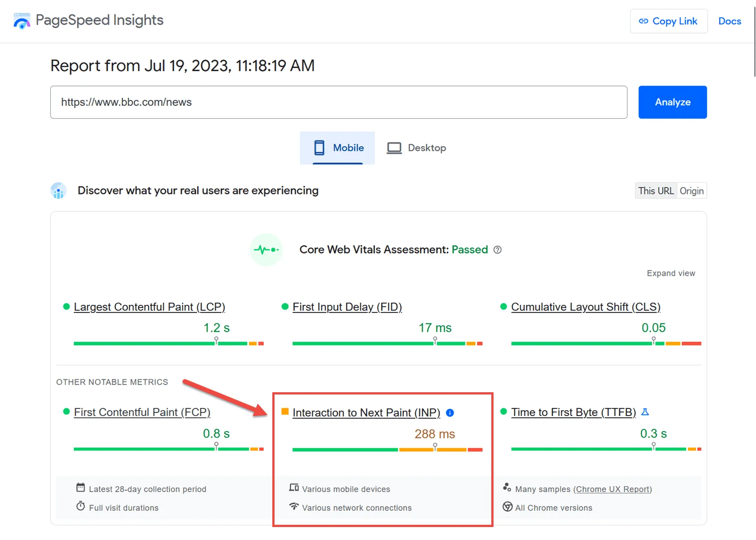Click the real users data icon
Image resolution: width=756 pixels, height=540 pixels.
(58, 191)
